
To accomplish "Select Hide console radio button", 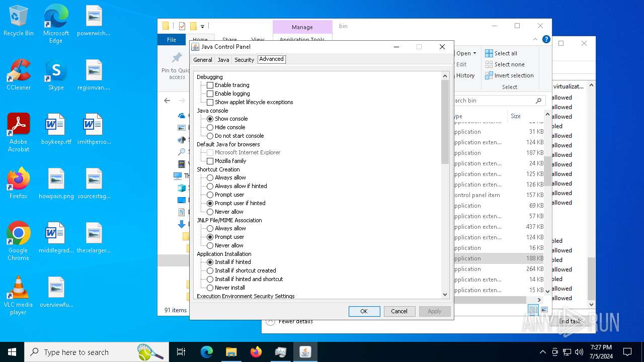I will [x=210, y=127].
